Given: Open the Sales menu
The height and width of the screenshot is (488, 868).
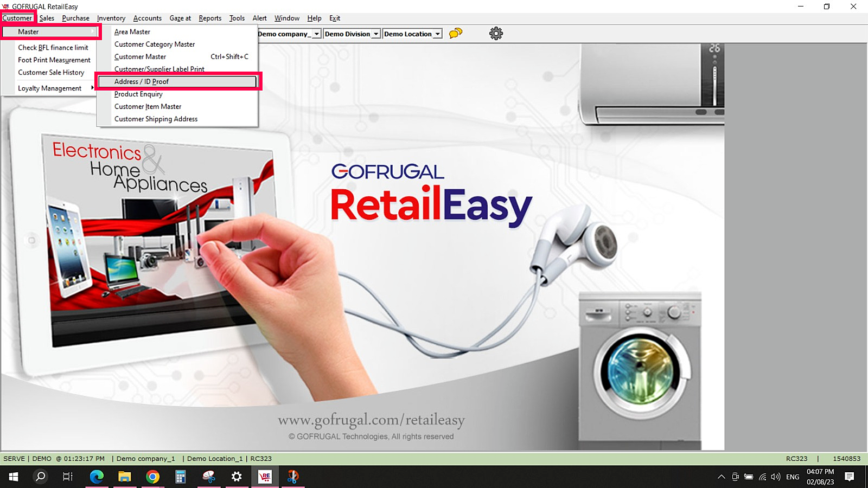Looking at the screenshot, I should [47, 18].
